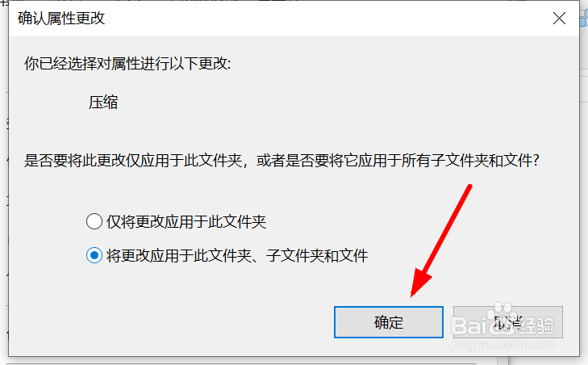The height and width of the screenshot is (365, 588).
Task: Click the 确定 button
Action: click(389, 322)
